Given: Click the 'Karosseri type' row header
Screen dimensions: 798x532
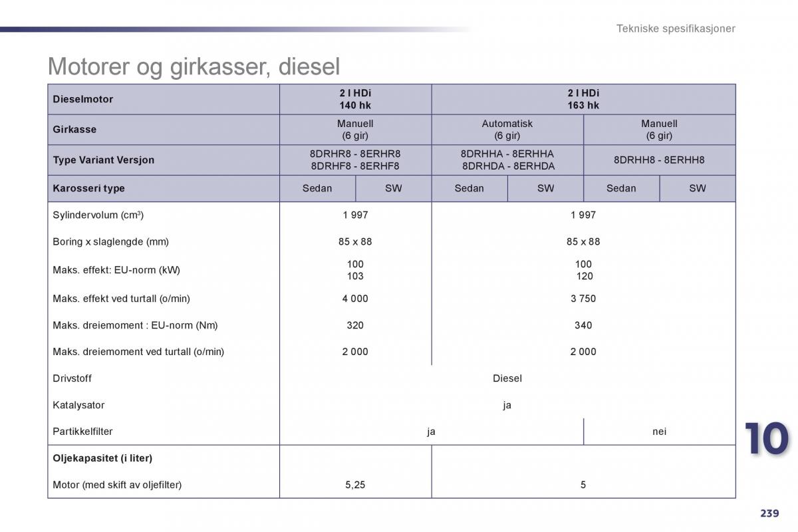Looking at the screenshot, I should (89, 188).
